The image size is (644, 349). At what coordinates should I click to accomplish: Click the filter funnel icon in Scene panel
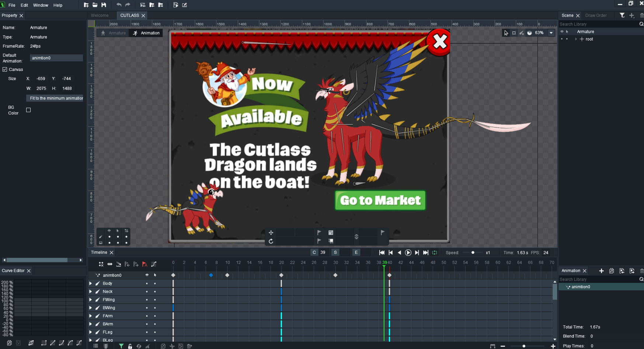tap(622, 15)
